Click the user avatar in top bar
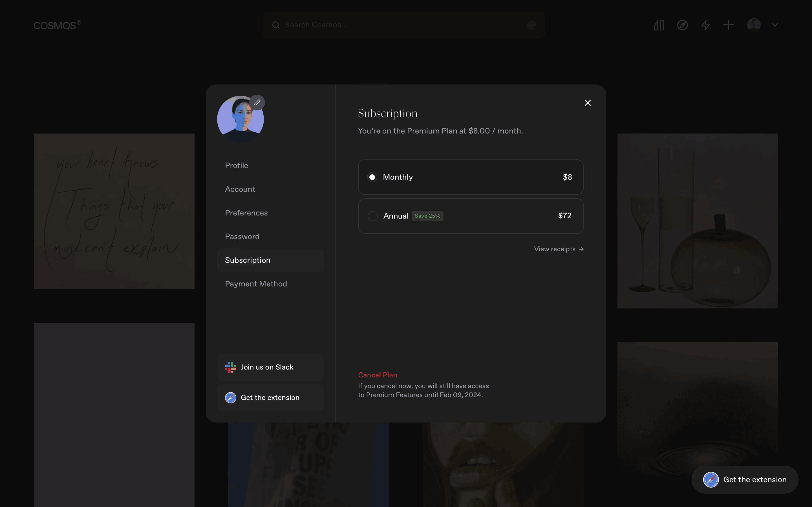The height and width of the screenshot is (507, 812). (x=754, y=25)
